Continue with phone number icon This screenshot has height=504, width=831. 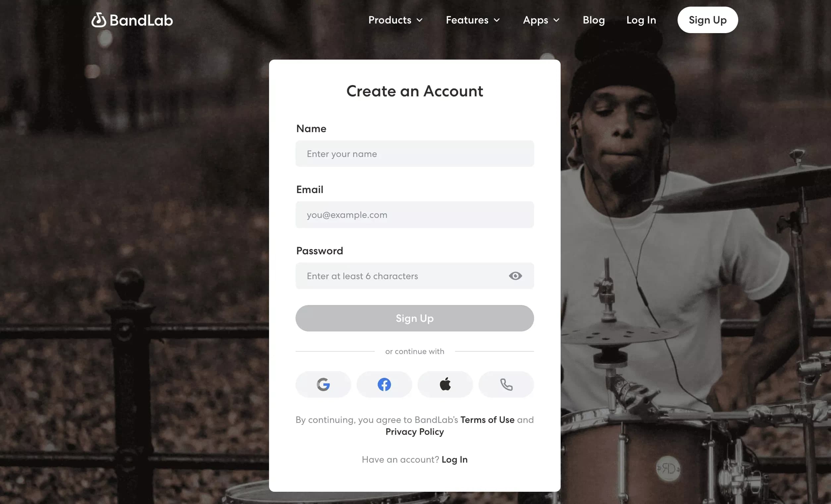(x=506, y=384)
